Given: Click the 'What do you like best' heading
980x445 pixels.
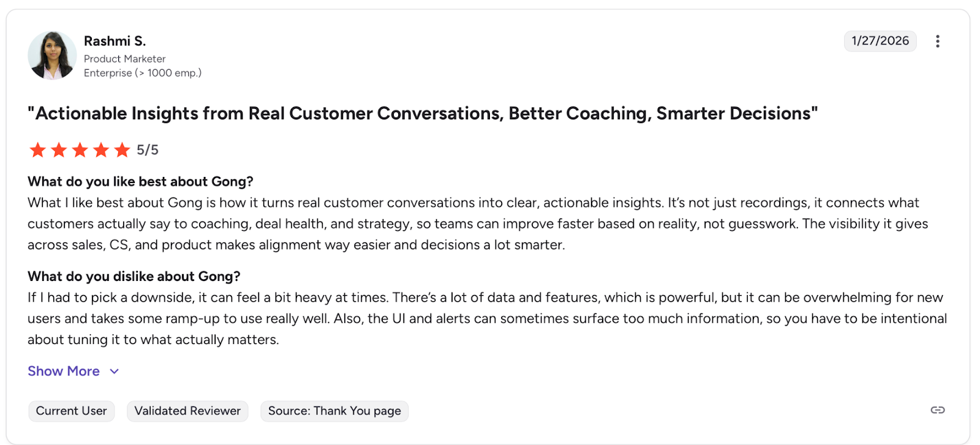Looking at the screenshot, I should [140, 182].
